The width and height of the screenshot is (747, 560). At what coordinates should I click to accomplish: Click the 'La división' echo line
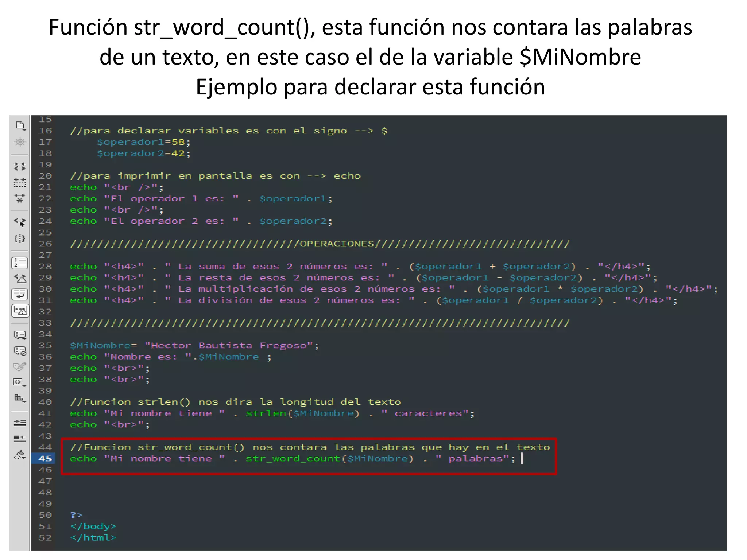374,300
